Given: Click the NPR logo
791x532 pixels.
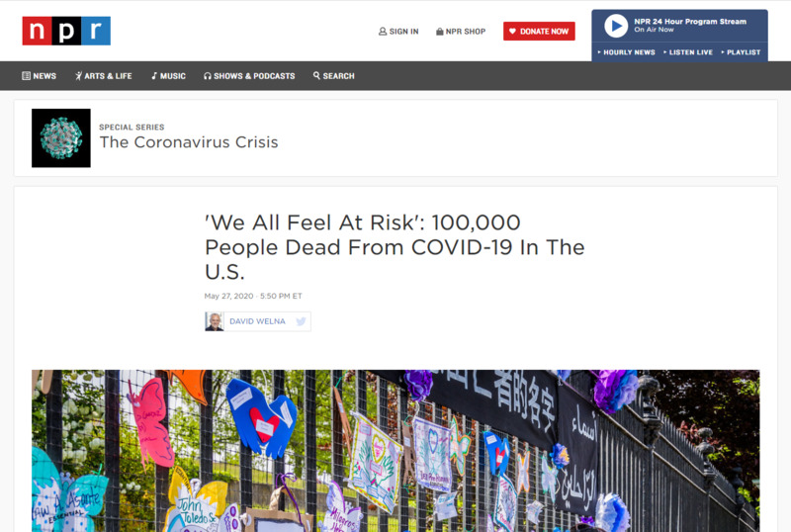Looking at the screenshot, I should pos(66,31).
